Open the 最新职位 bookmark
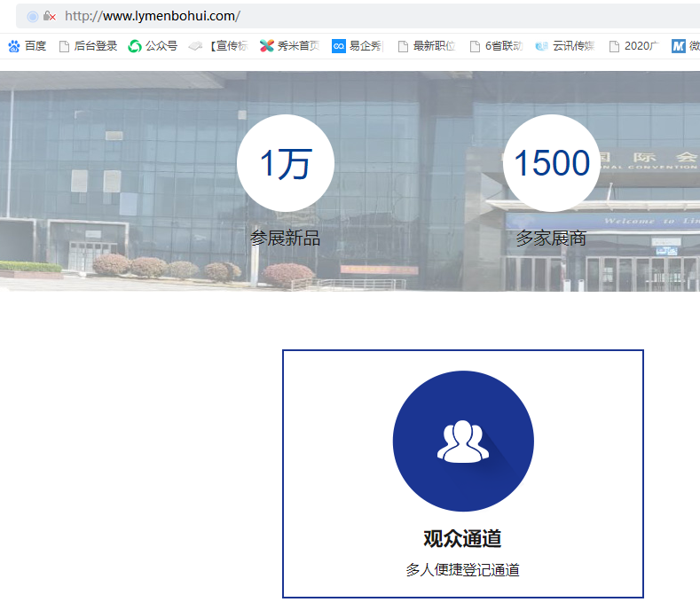Screen dimensions: 700x610 pos(427,46)
